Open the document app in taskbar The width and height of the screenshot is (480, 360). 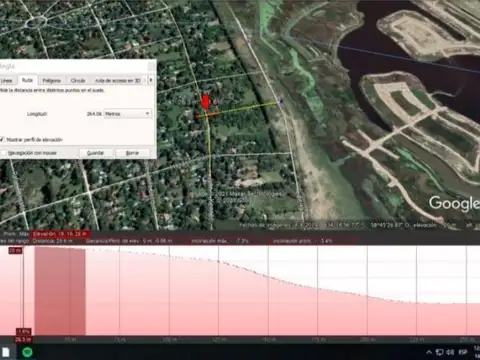(6, 352)
